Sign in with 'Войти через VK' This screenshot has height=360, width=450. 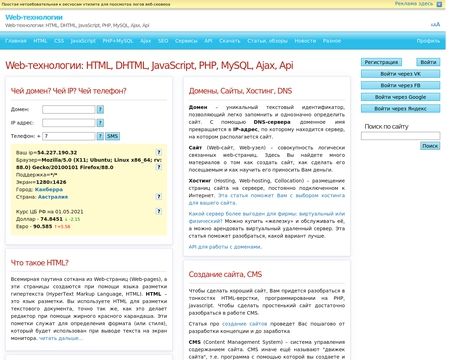click(x=400, y=74)
